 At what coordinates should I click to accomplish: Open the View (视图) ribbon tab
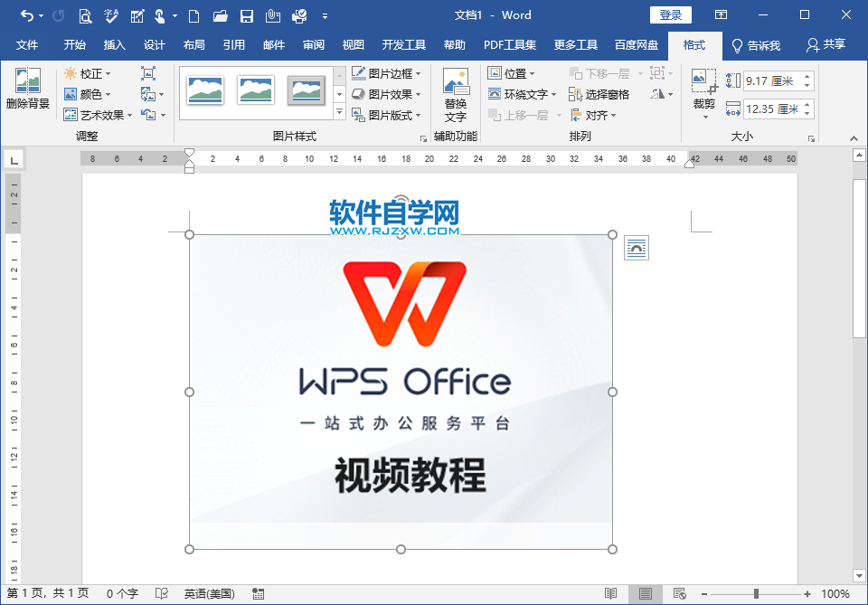352,43
